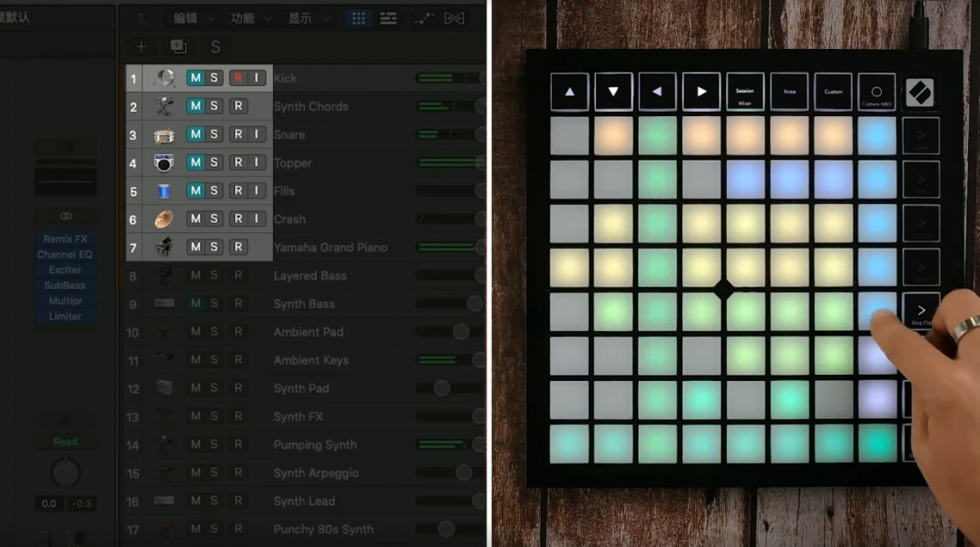Click the duplicate track icon
The width and height of the screenshot is (980, 547).
[179, 47]
